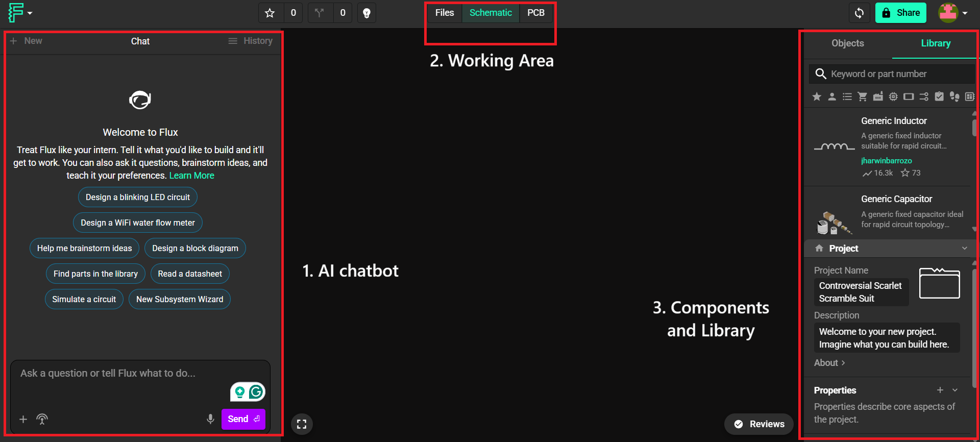
Task: Star the project with the top star icon
Action: pyautogui.click(x=270, y=13)
